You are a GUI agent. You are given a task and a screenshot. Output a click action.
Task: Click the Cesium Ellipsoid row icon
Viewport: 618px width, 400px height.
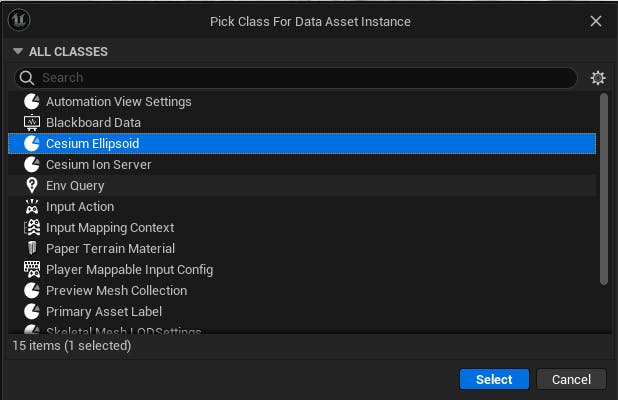click(x=32, y=143)
